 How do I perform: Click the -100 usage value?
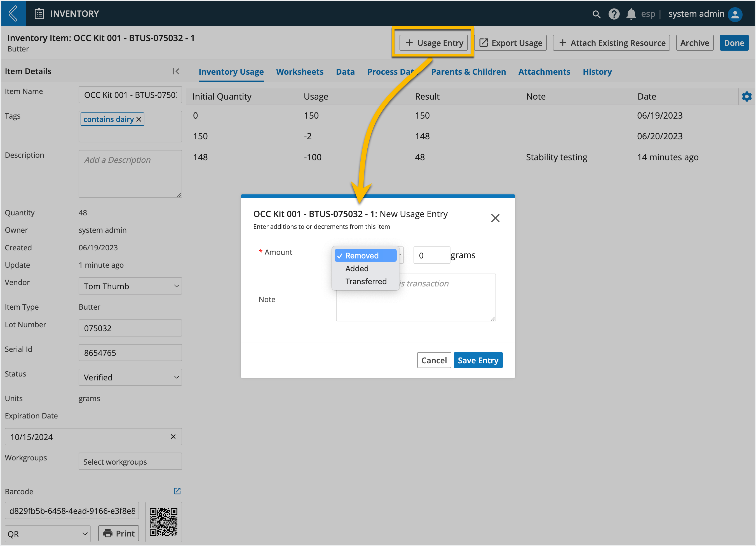pyautogui.click(x=313, y=157)
